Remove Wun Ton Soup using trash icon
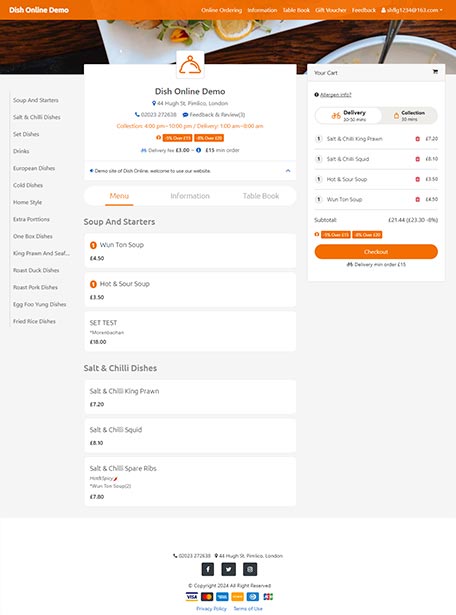 [417, 200]
